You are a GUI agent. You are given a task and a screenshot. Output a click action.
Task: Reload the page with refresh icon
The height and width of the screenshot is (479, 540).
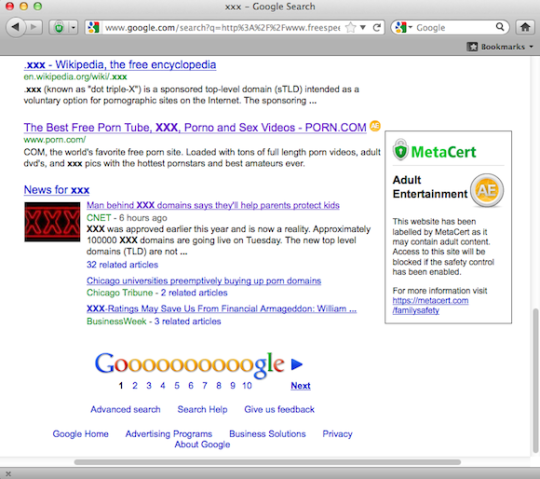(377, 27)
